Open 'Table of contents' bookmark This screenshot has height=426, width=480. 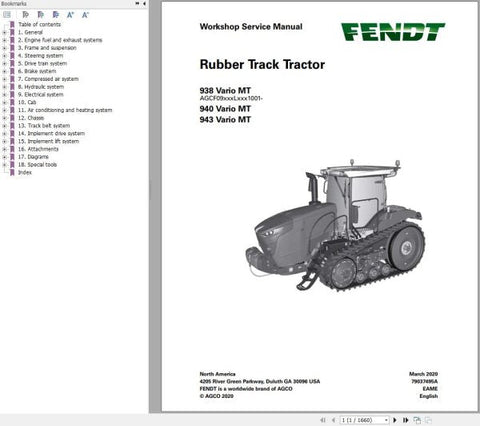[39, 24]
